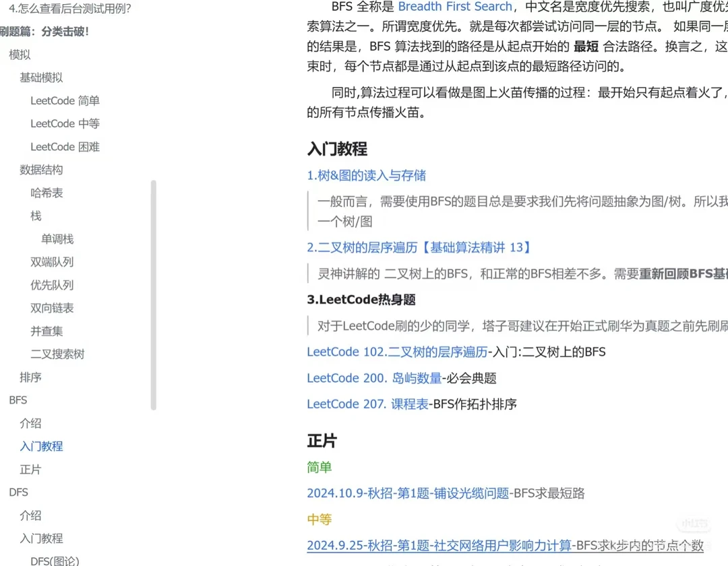Click the bold 最短 word in paragraph
The height and width of the screenshot is (566, 728).
tap(586, 46)
